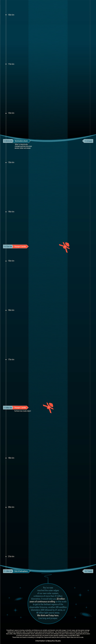
Task: Click the 'Everything in space is moving constantly' disclaimer
Action: 48,633
